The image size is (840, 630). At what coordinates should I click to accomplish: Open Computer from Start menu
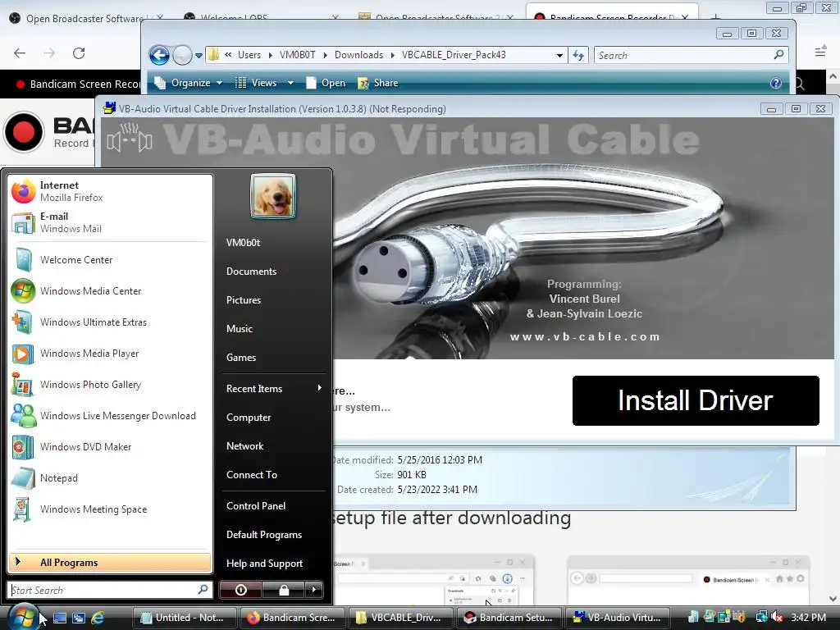[249, 418]
